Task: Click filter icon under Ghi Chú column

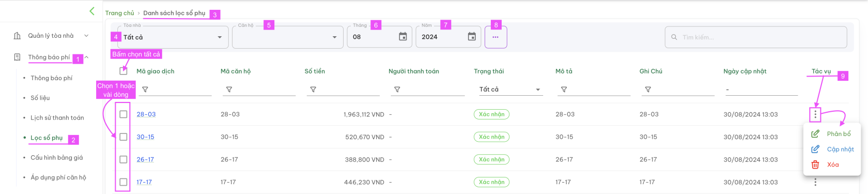Action: [x=648, y=89]
